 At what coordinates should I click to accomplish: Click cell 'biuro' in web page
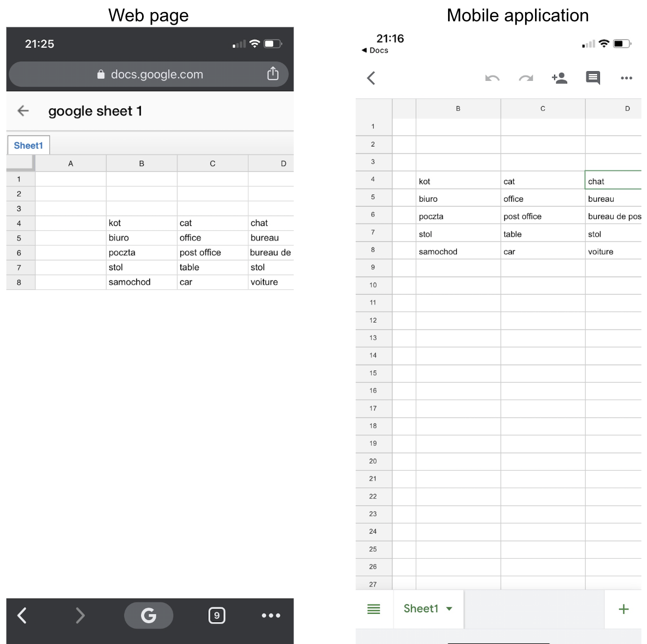click(x=142, y=238)
